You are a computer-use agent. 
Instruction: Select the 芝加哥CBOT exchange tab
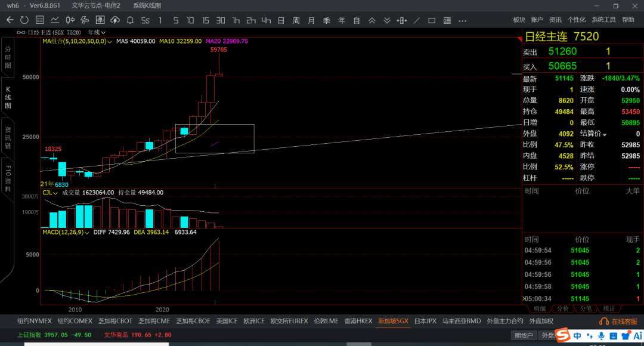click(116, 321)
